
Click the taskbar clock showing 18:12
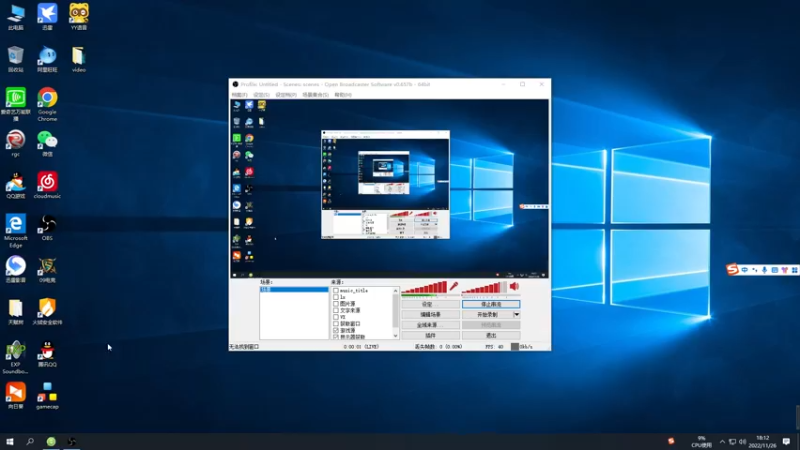coord(762,441)
